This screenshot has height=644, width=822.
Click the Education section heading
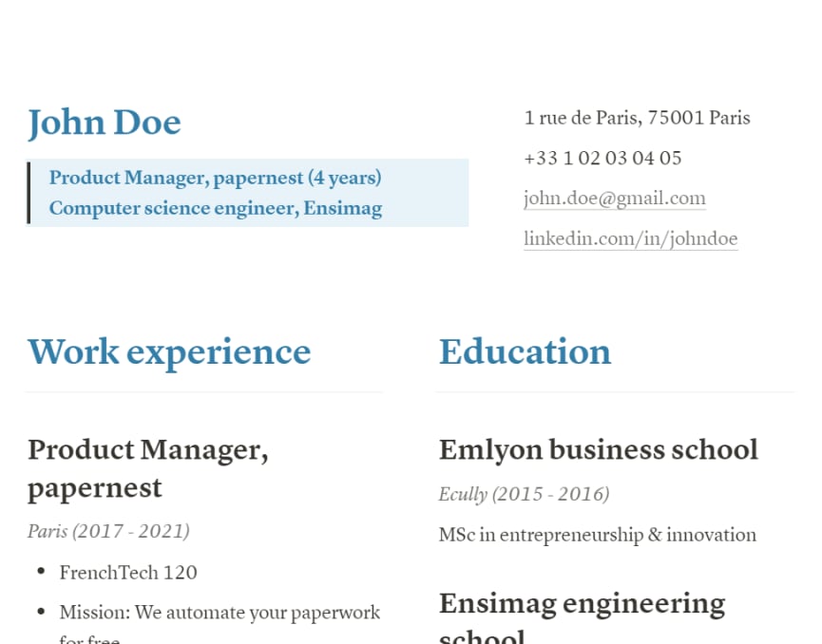(x=525, y=351)
